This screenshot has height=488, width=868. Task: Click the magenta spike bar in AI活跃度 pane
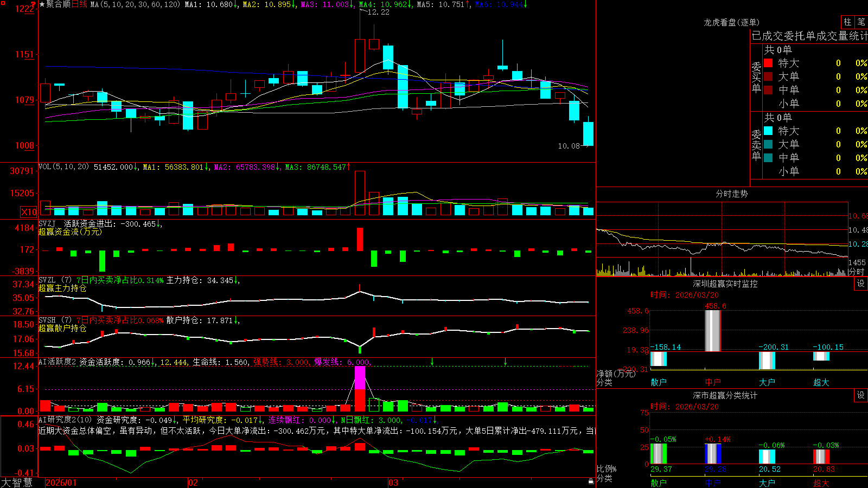[360, 378]
